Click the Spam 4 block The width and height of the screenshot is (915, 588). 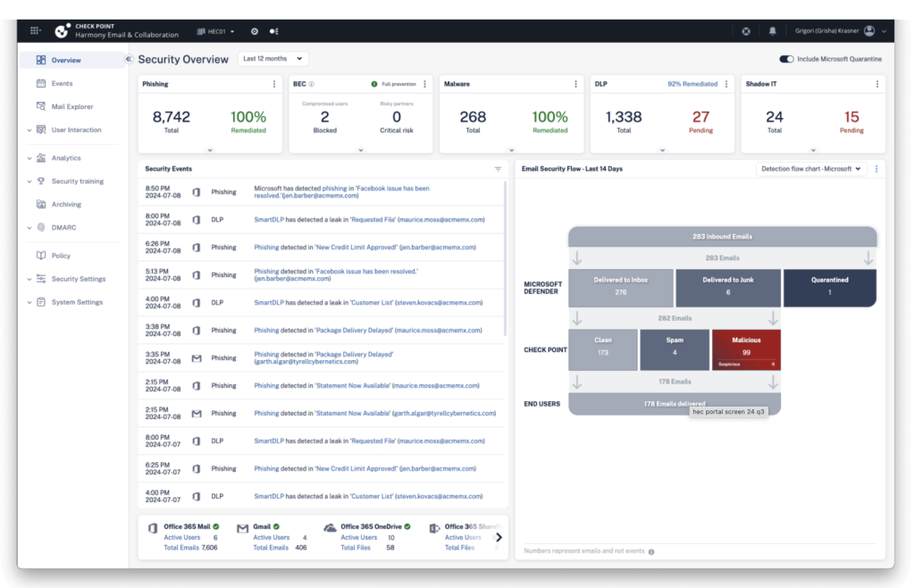tap(675, 350)
